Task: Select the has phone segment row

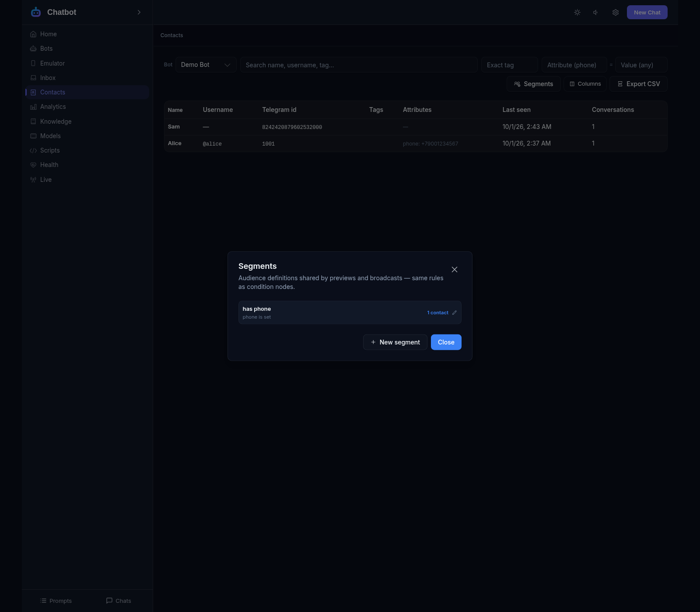Action: [350, 313]
